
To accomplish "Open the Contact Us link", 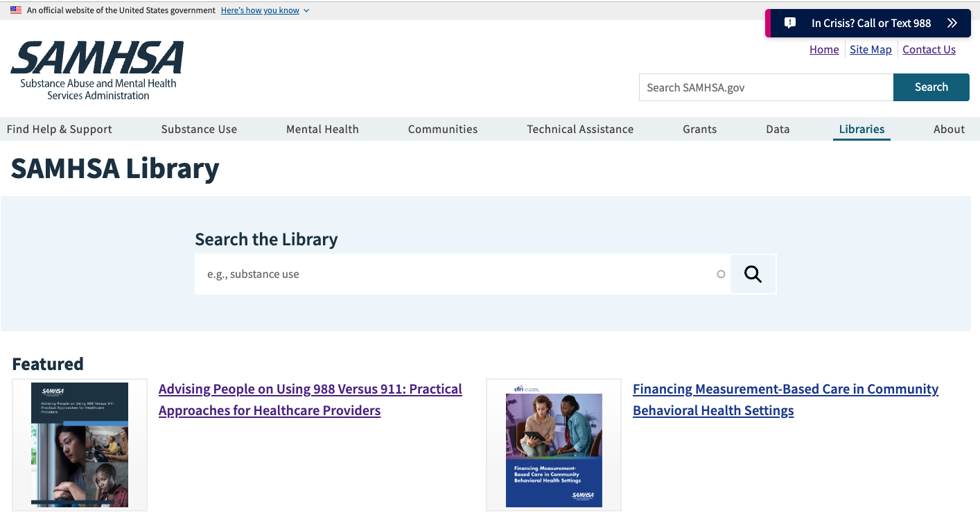I will click(x=929, y=49).
